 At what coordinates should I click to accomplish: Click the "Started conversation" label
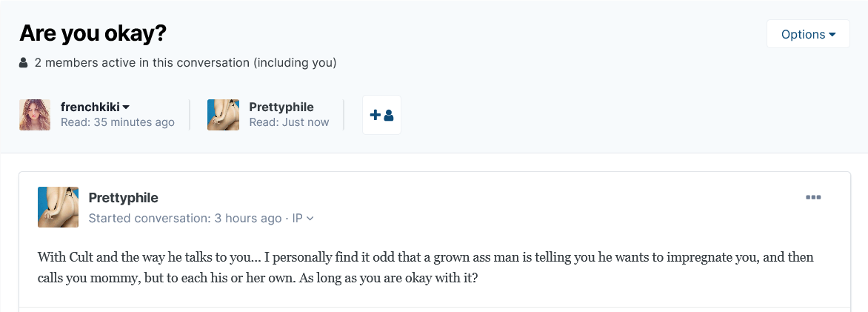click(150, 219)
